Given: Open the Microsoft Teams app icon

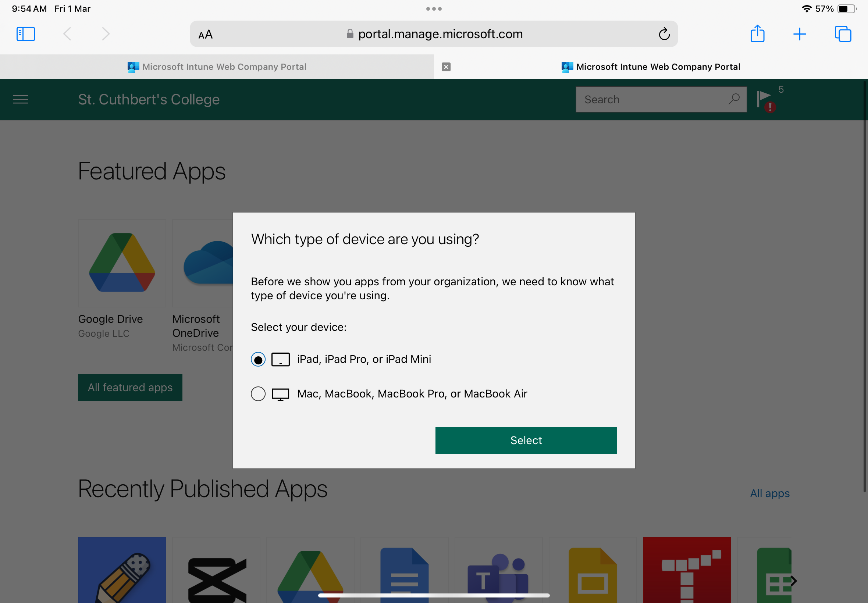Looking at the screenshot, I should (499, 570).
